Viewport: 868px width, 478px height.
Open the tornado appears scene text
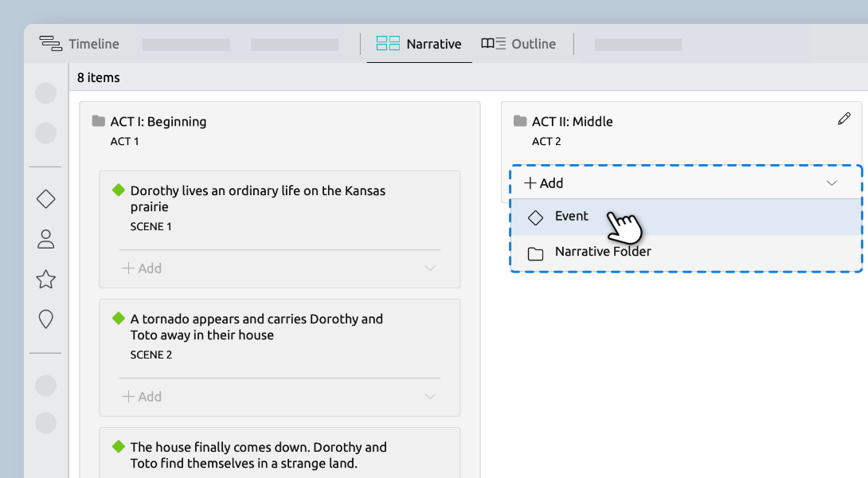pyautogui.click(x=257, y=327)
